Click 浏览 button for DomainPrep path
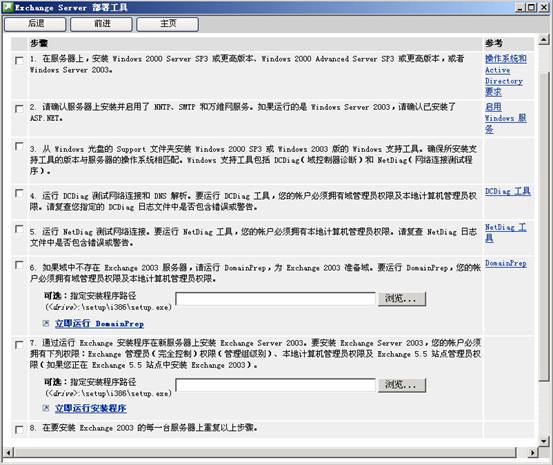Screen dimensions: 553x465 pos(402,299)
